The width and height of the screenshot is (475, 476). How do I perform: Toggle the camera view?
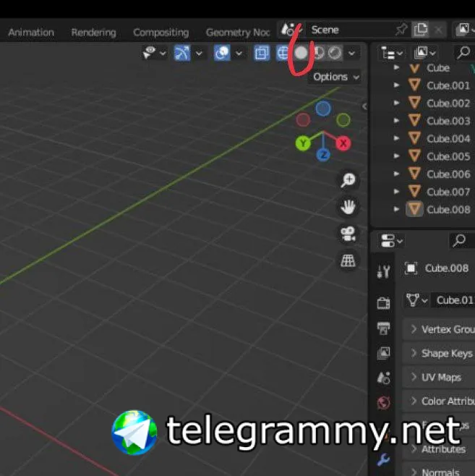(348, 234)
